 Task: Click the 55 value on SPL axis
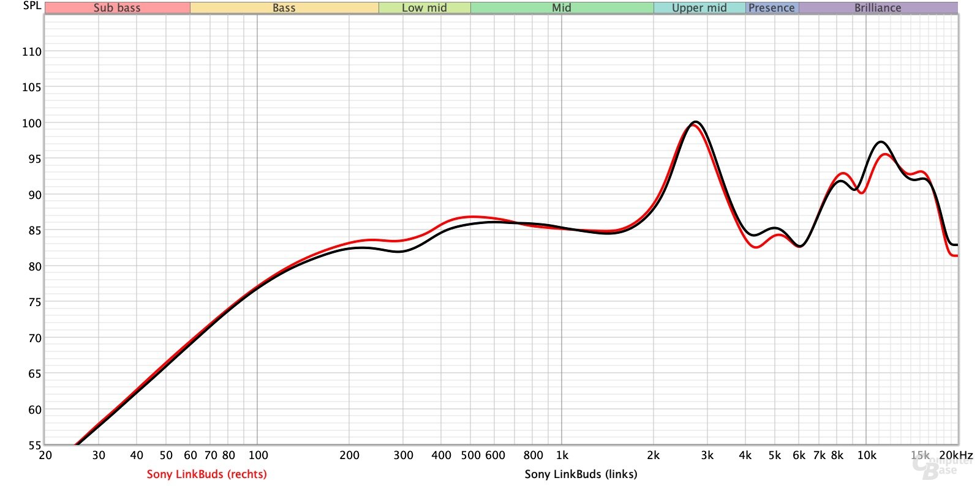pos(35,446)
